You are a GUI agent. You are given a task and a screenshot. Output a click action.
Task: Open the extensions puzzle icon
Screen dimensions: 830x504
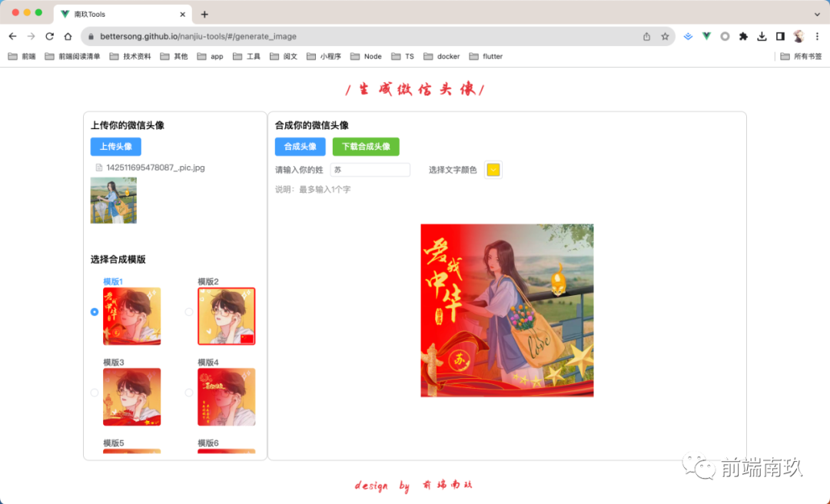pos(743,37)
